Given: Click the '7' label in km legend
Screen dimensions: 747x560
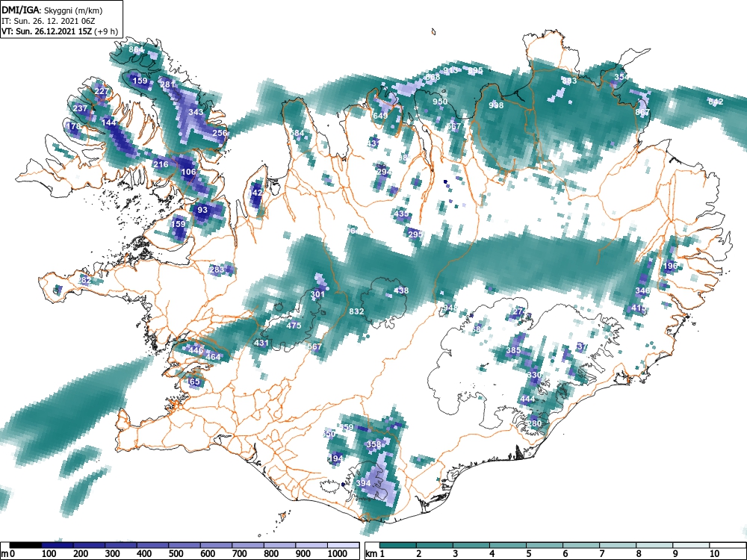Looking at the screenshot, I should 601,554.
